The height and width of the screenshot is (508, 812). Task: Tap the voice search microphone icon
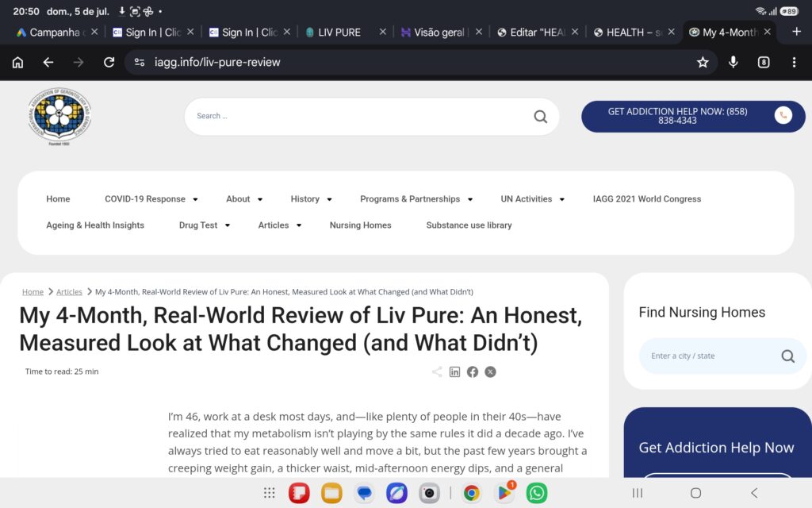tap(733, 62)
